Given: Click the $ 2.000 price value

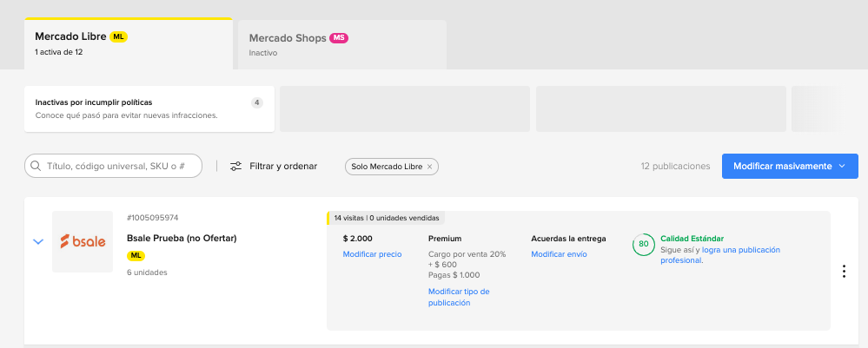Looking at the screenshot, I should [x=358, y=239].
